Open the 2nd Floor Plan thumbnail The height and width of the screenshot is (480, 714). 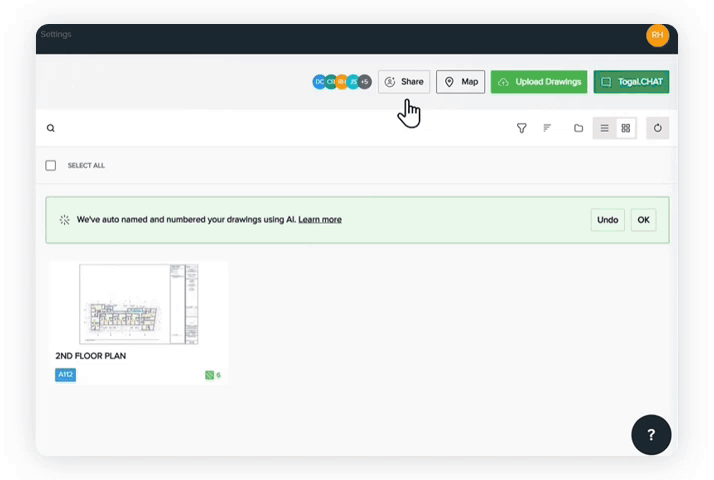139,305
